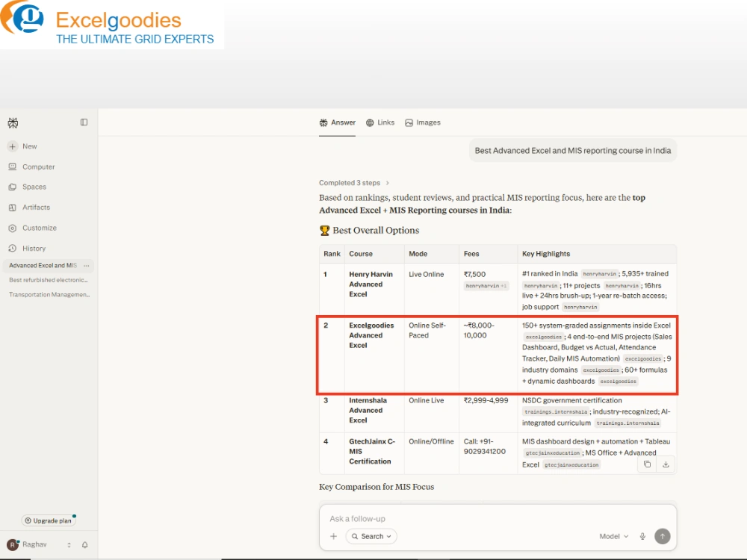Open notifications bell icon
The image size is (747, 560).
tap(85, 544)
